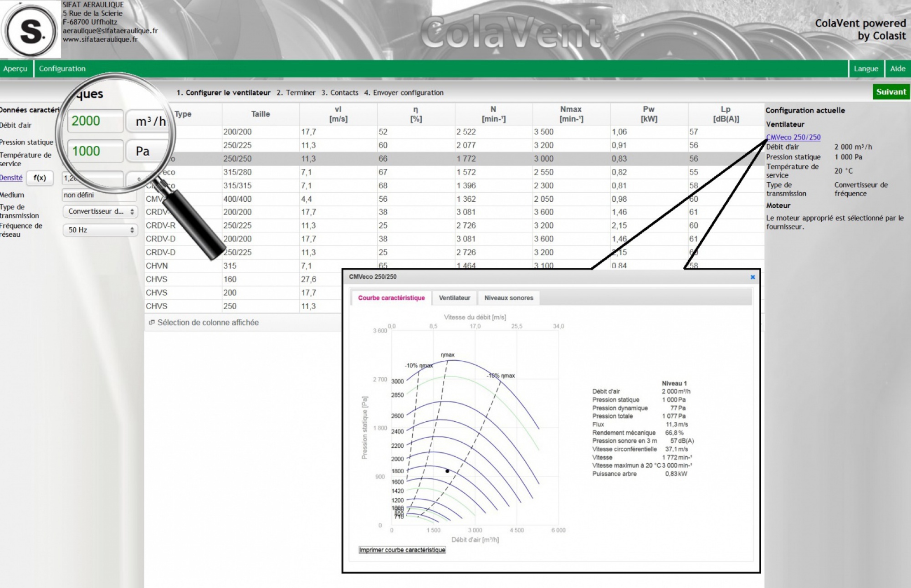Select the table cell with N value 2 077
The width and height of the screenshot is (911, 588).
coord(493,145)
